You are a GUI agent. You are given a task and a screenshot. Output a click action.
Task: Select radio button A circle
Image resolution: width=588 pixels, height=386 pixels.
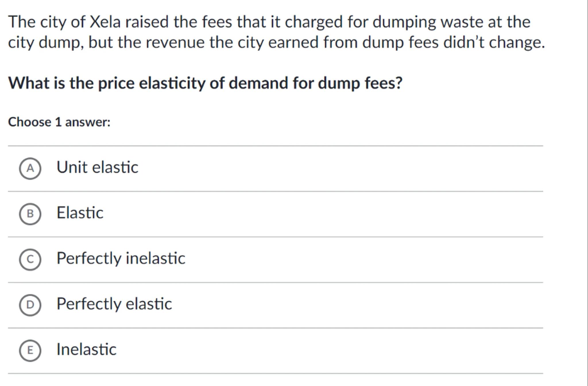30,168
